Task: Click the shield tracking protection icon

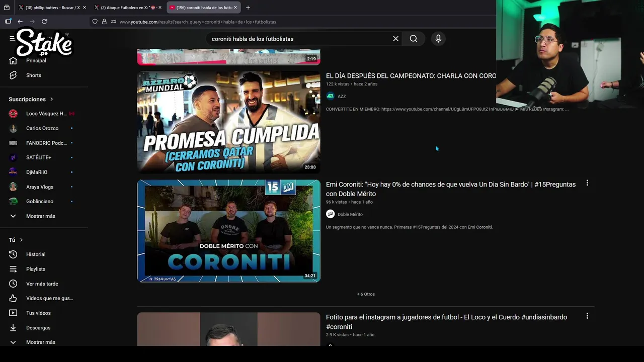Action: (x=95, y=22)
